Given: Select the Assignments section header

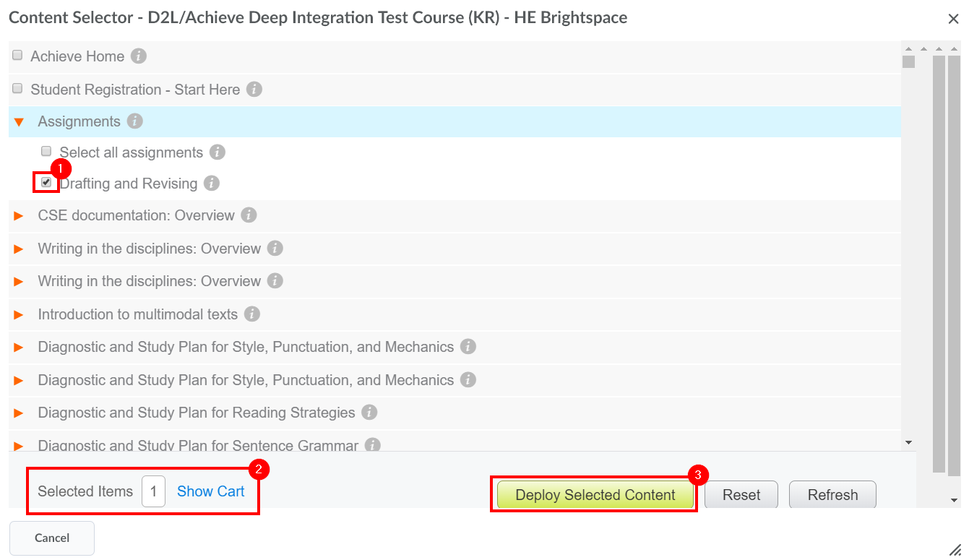Looking at the screenshot, I should [79, 121].
